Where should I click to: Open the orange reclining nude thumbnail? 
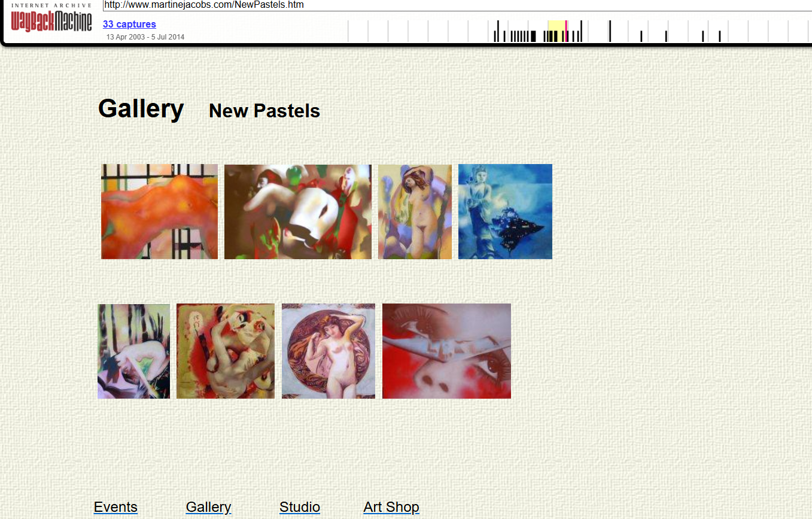pyautogui.click(x=159, y=212)
